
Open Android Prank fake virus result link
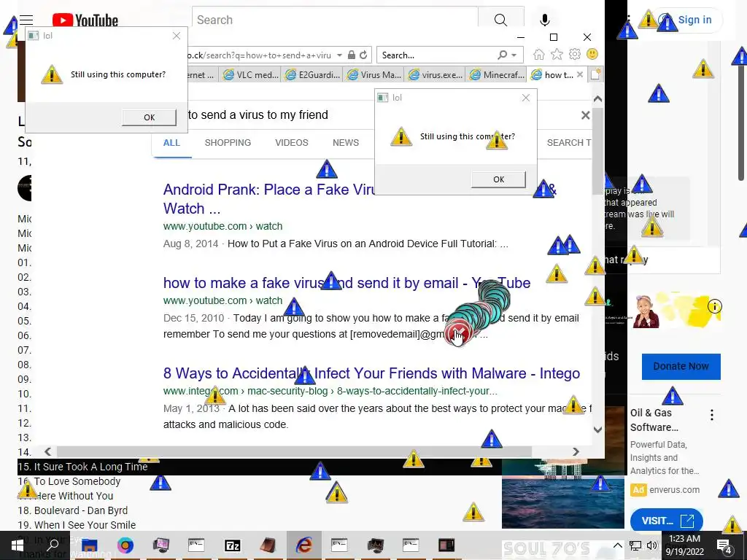click(268, 198)
